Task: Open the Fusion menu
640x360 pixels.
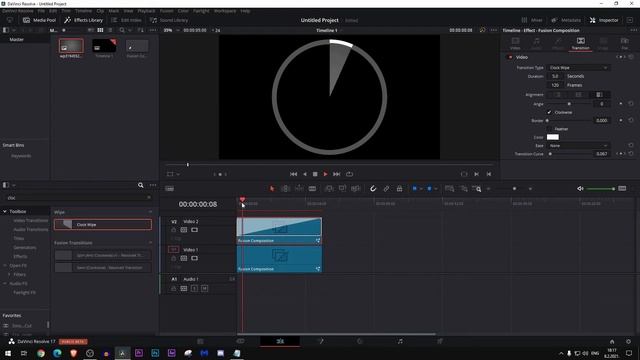Action: [166, 11]
